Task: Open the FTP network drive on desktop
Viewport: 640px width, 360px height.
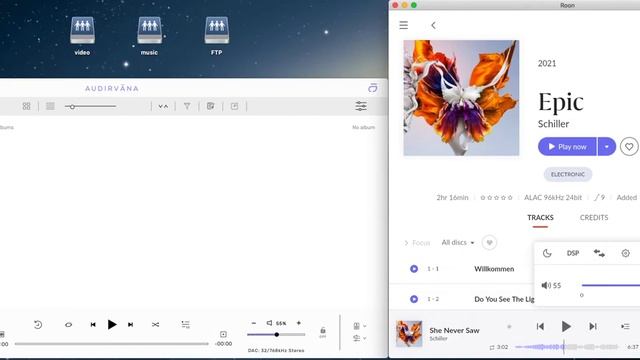Action: [x=217, y=35]
